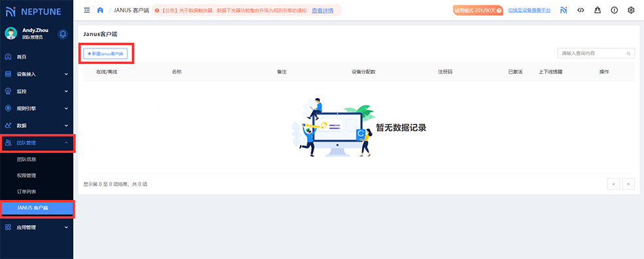Open 切换至设备查看平台 link
Viewport: 644px width, 259px height.
point(529,10)
